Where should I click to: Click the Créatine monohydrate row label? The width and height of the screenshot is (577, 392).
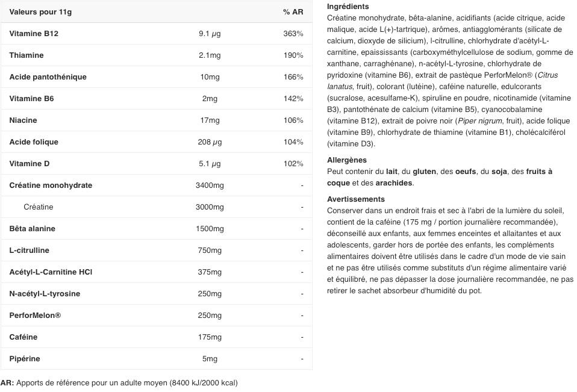(x=51, y=185)
